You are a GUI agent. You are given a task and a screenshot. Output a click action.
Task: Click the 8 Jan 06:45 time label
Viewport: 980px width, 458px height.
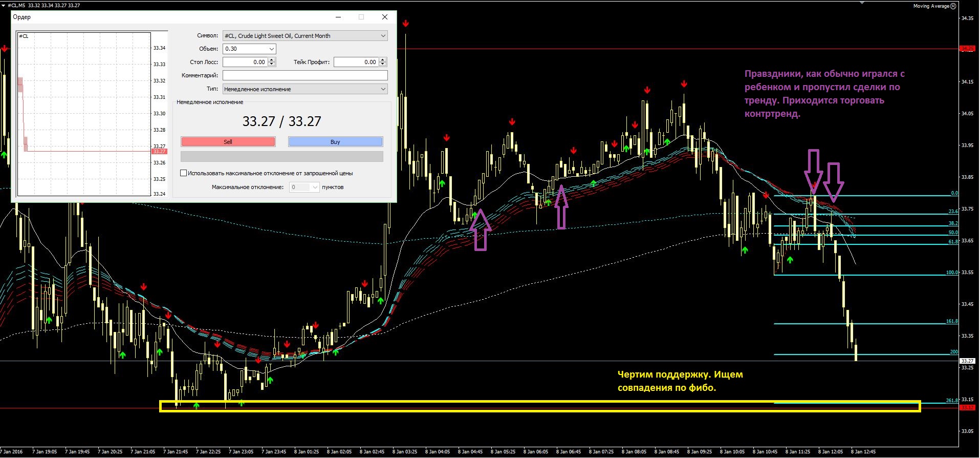click(x=569, y=452)
